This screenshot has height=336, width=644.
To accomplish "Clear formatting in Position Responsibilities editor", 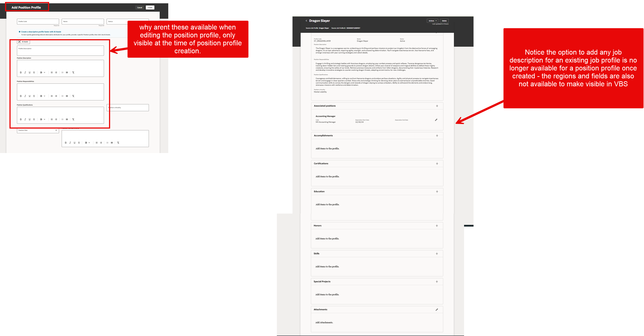I will click(73, 96).
